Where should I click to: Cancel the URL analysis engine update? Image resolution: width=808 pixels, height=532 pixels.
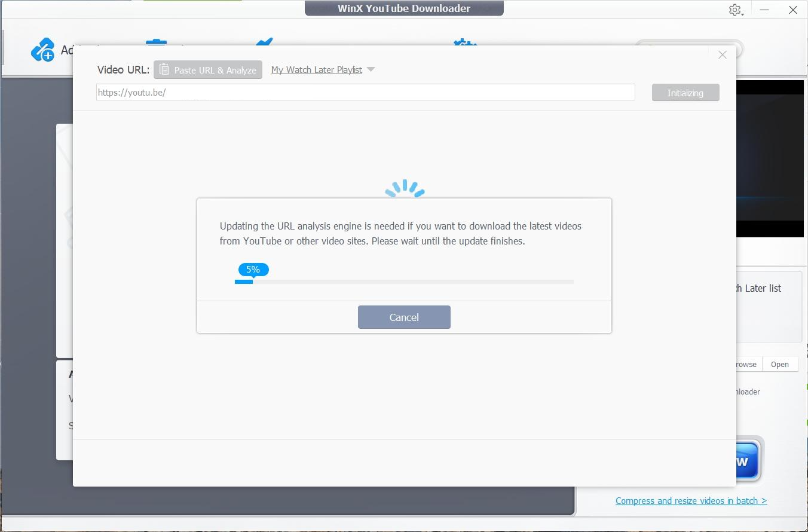pos(404,317)
